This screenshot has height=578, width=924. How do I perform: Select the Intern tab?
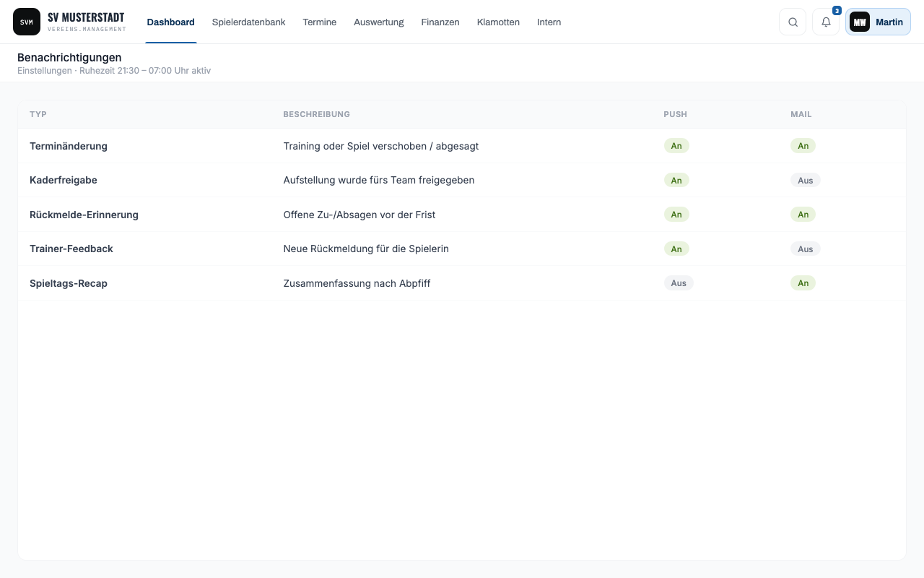tap(549, 22)
